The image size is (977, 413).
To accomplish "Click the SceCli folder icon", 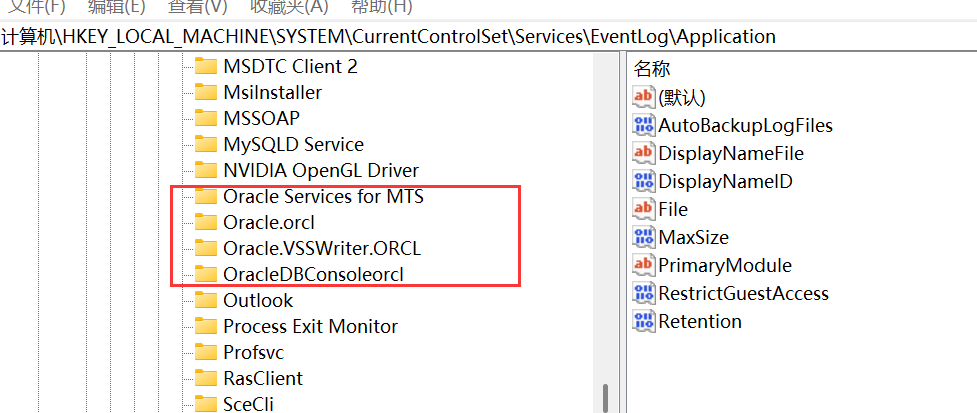I will [205, 403].
